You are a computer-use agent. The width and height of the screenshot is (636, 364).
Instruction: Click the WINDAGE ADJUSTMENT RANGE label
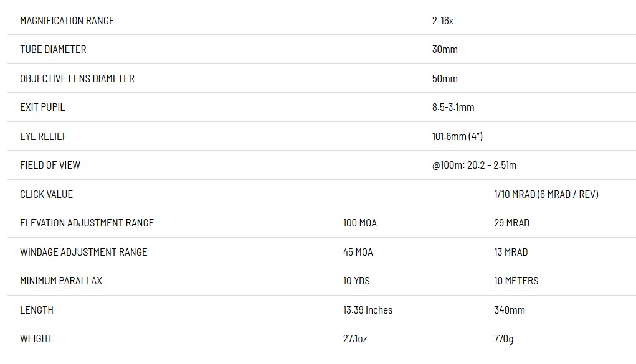(x=83, y=252)
